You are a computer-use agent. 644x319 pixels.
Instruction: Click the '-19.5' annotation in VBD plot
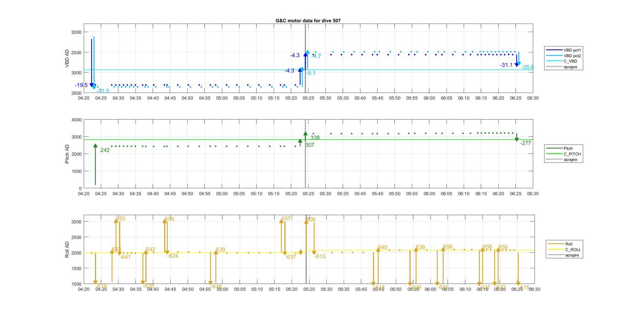coord(81,85)
